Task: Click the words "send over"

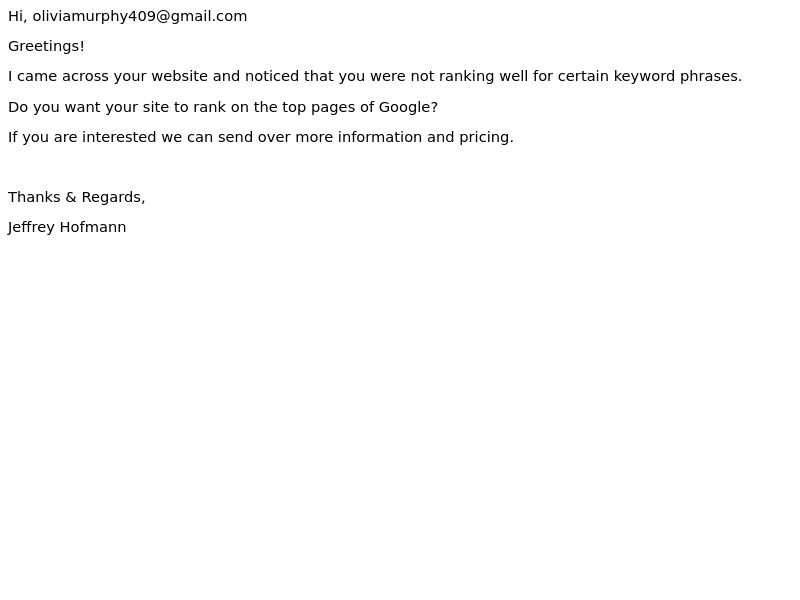Action: (x=254, y=137)
